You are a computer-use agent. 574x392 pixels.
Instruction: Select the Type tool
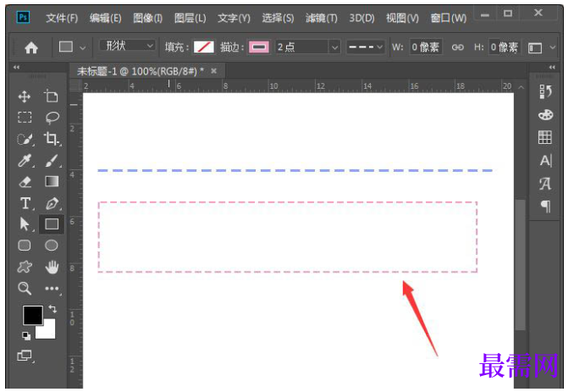pos(25,203)
